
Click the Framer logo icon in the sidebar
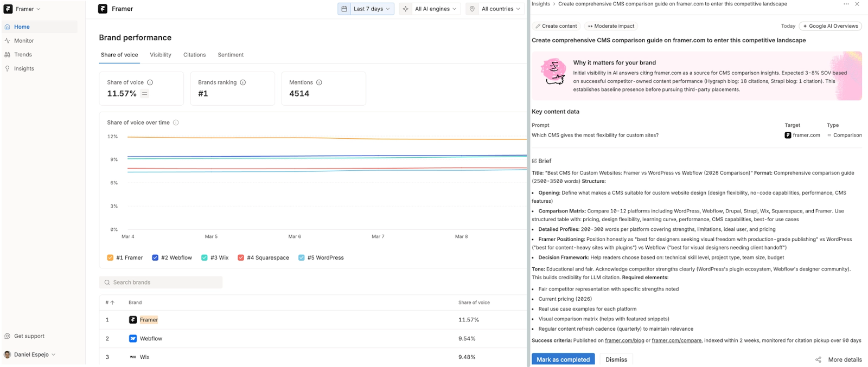pyautogui.click(x=8, y=9)
